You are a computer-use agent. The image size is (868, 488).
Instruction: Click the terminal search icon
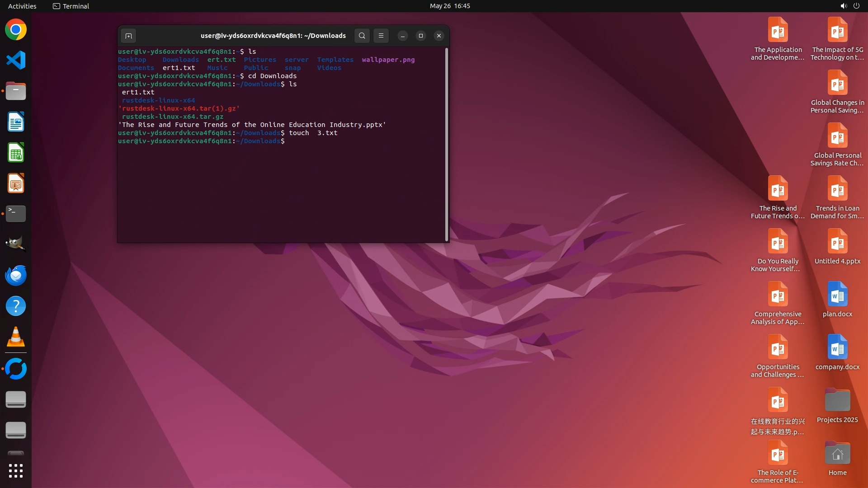point(362,36)
